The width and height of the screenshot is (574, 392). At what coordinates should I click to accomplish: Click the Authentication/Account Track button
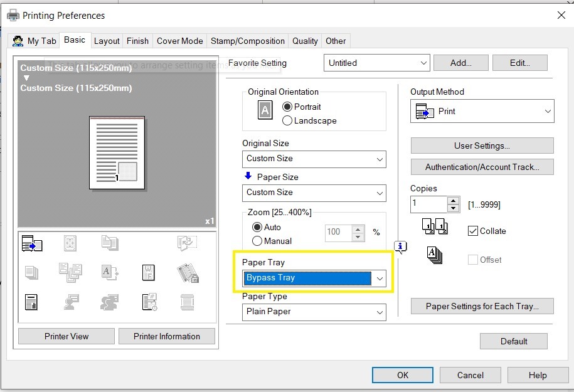[x=482, y=167]
